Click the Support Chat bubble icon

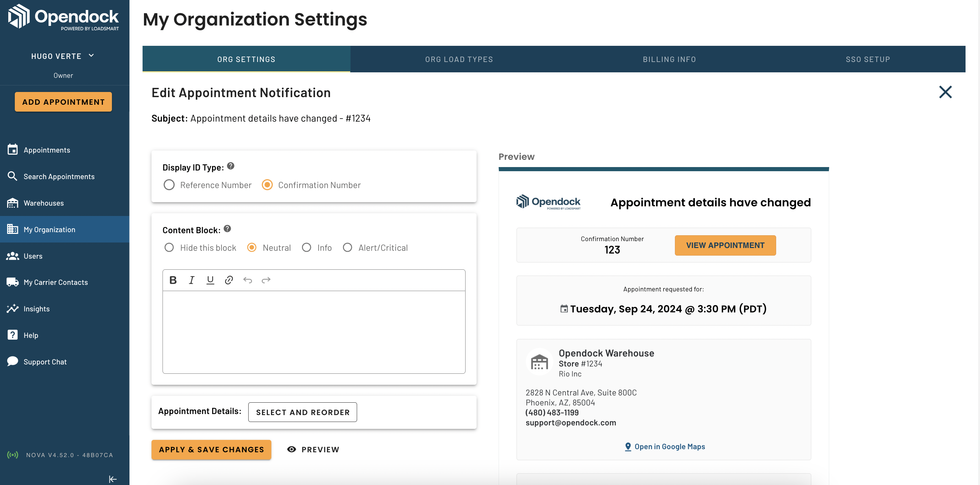[12, 361]
